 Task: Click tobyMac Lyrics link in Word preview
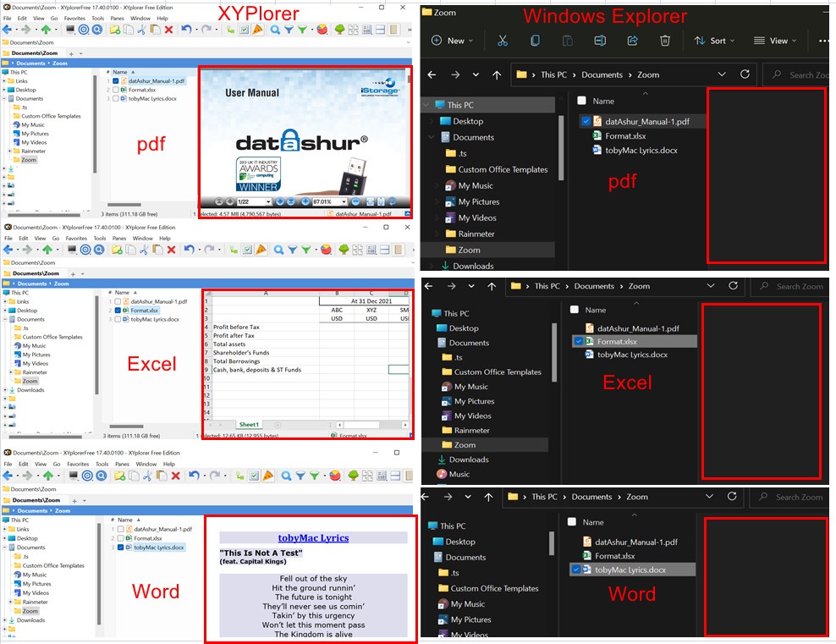pos(313,538)
